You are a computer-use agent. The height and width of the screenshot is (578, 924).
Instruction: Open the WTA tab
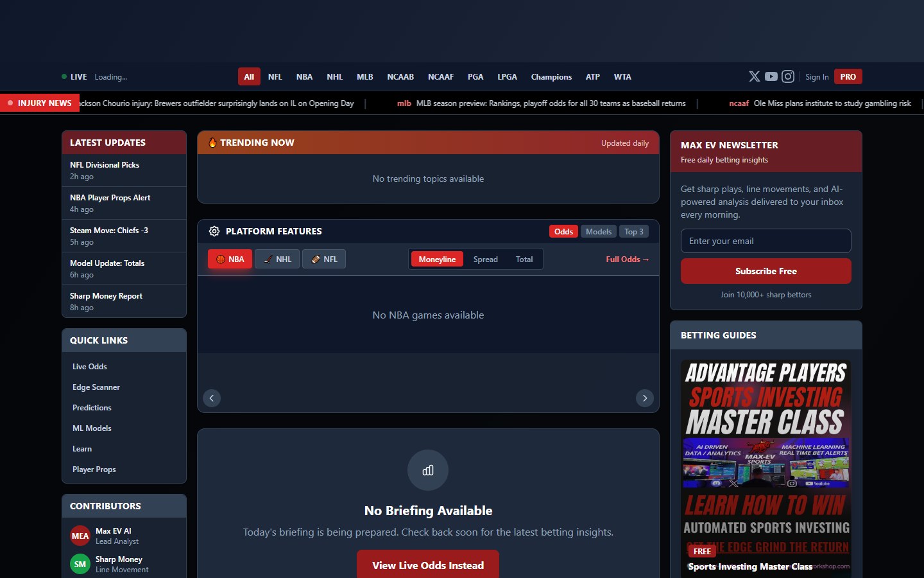[x=622, y=76]
